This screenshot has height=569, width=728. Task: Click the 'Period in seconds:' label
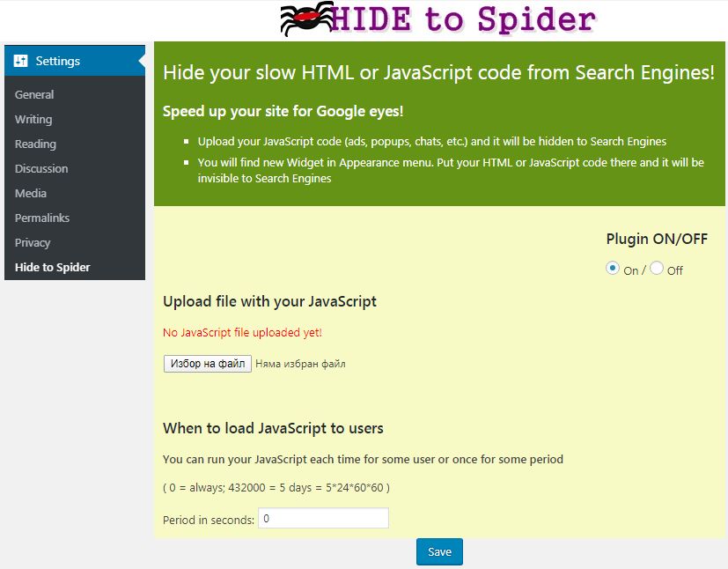click(209, 520)
